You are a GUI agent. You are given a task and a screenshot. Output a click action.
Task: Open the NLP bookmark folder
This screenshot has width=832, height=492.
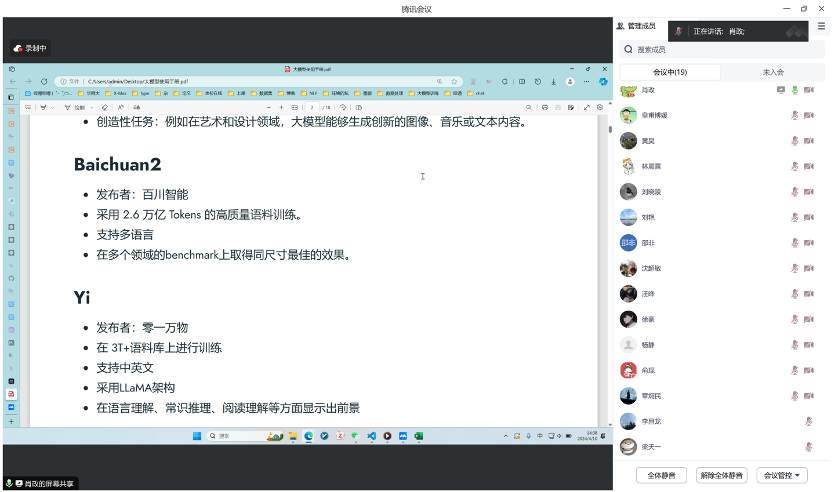tap(309, 93)
